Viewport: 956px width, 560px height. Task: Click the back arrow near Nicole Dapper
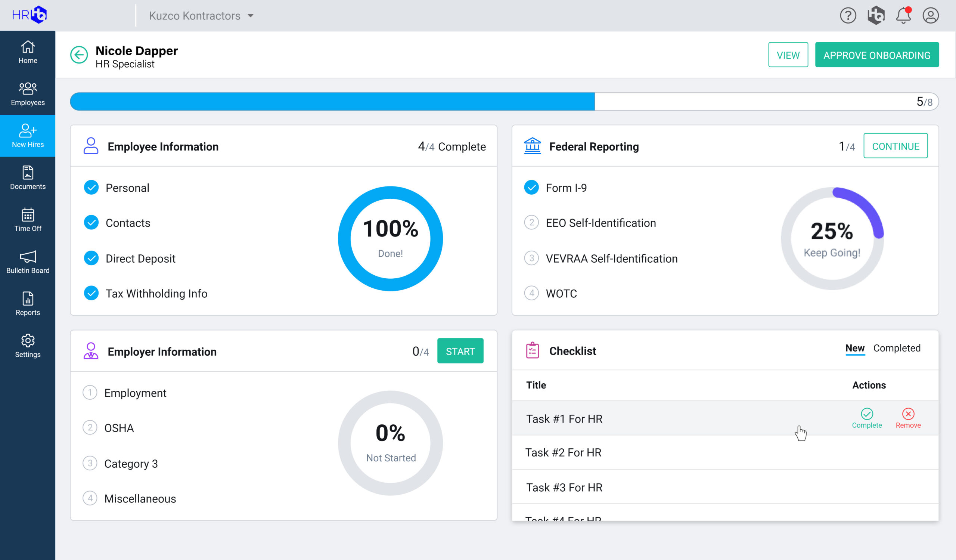(78, 55)
